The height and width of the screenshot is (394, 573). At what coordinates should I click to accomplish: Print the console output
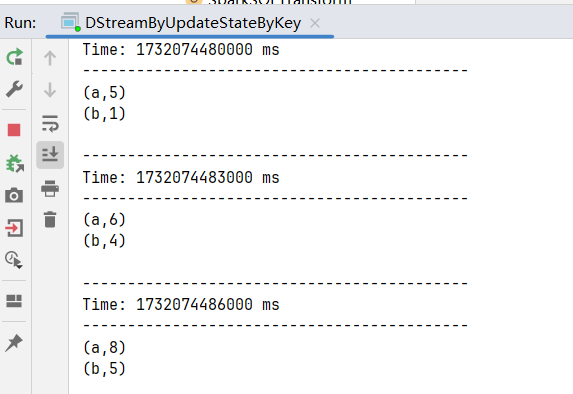coord(50,188)
